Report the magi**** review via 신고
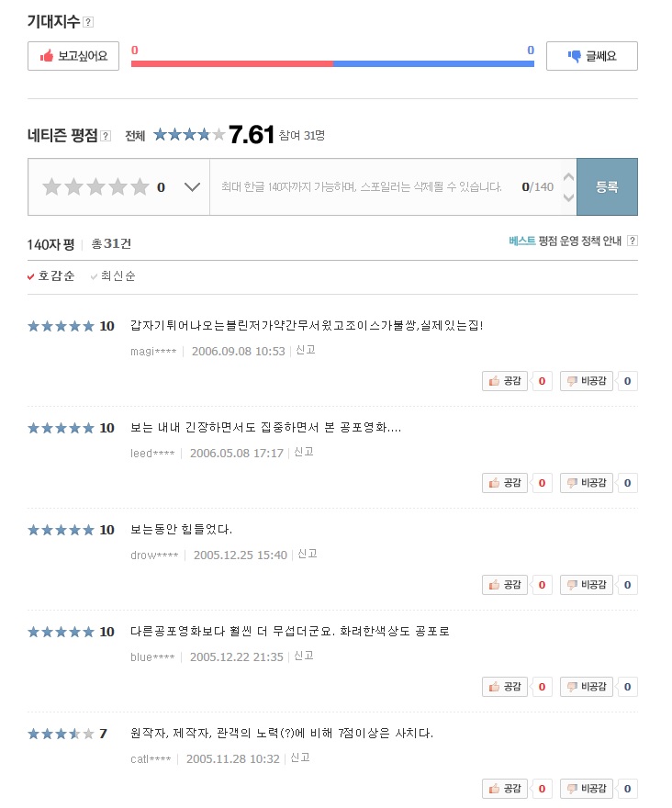672x808 pixels. (304, 350)
